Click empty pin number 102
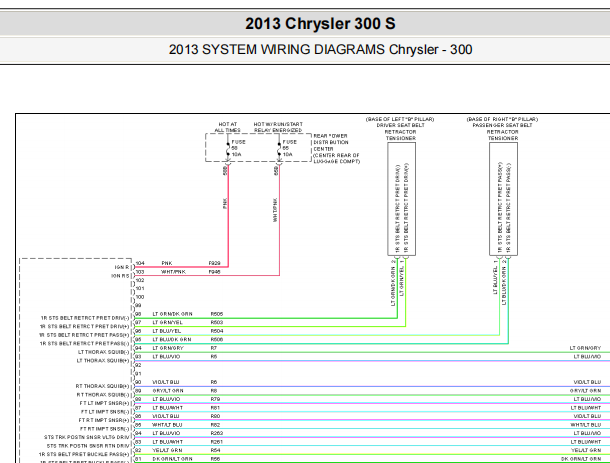The height and width of the screenshot is (463, 610). (x=140, y=280)
